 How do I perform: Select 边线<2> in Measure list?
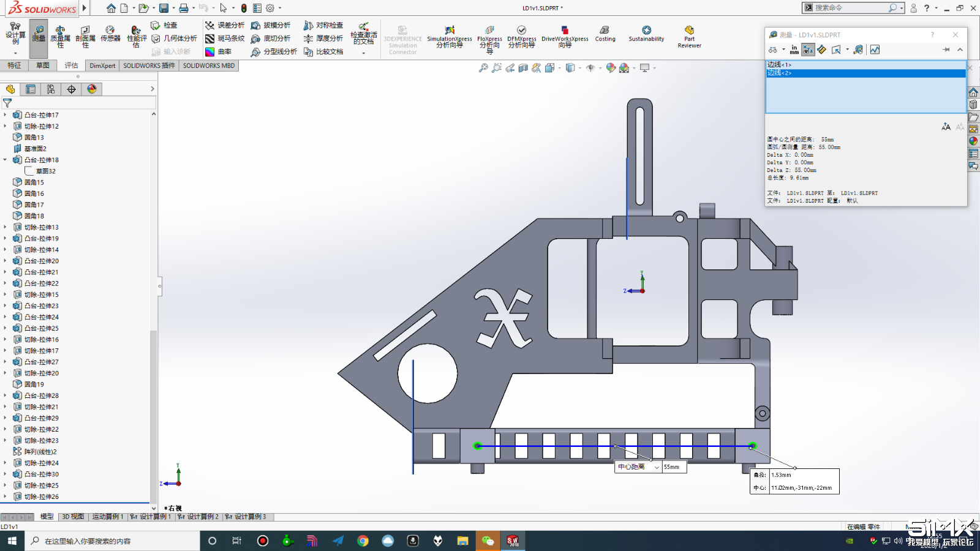tap(865, 73)
